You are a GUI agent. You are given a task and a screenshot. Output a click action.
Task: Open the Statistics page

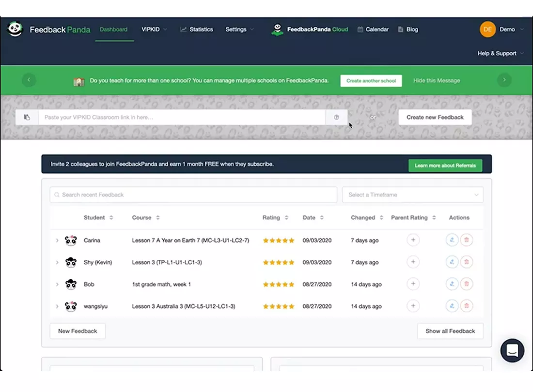pos(196,30)
